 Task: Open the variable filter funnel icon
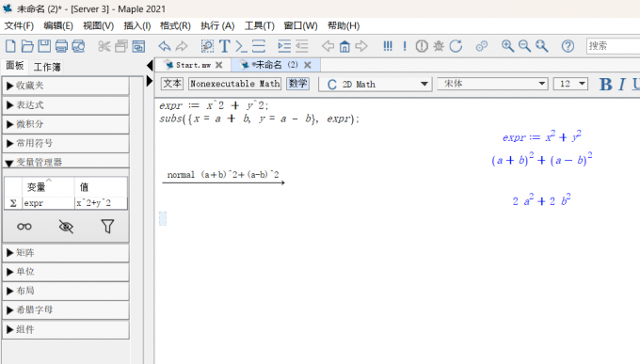tap(107, 227)
